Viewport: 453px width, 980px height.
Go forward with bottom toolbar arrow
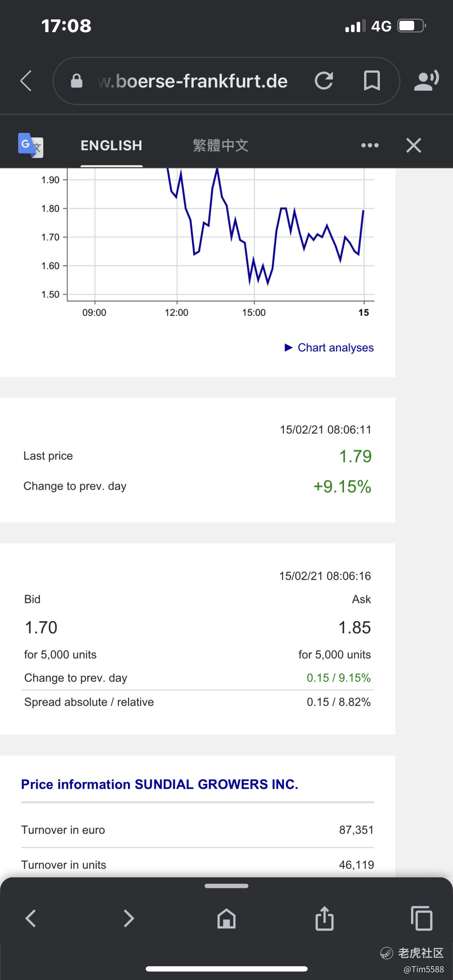128,918
